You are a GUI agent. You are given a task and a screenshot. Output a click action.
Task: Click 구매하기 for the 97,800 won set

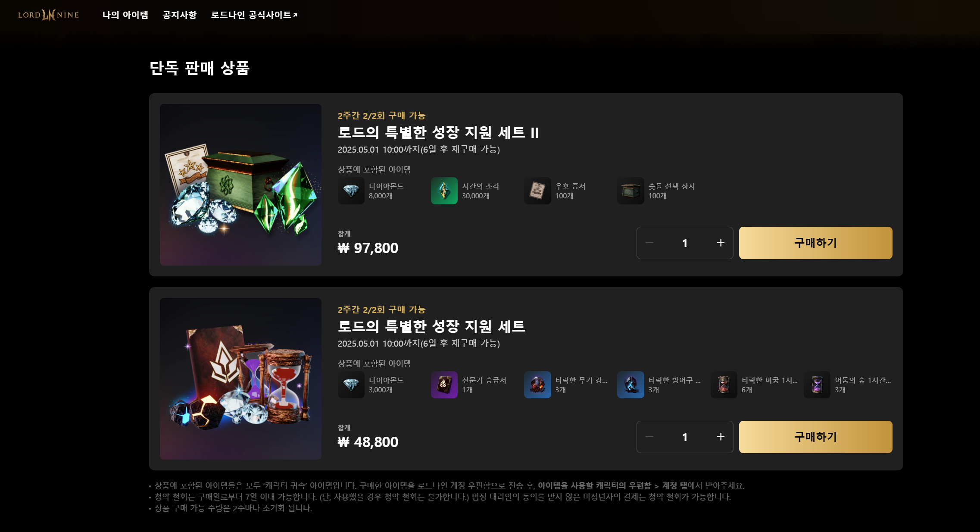click(815, 243)
